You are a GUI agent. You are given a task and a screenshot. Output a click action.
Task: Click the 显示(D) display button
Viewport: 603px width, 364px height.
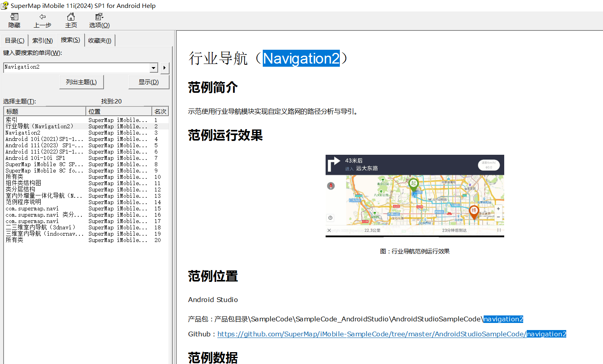tap(149, 82)
